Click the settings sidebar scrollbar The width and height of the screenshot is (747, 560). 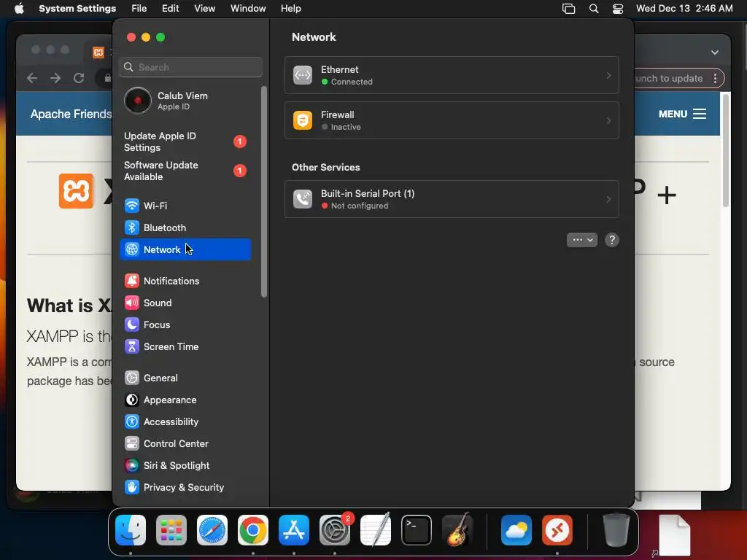pos(264,192)
